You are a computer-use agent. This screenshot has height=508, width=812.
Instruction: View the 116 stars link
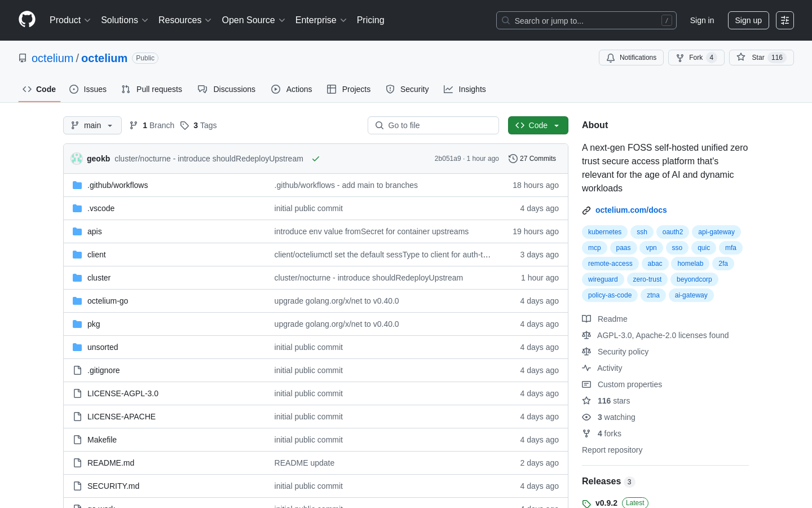606,401
